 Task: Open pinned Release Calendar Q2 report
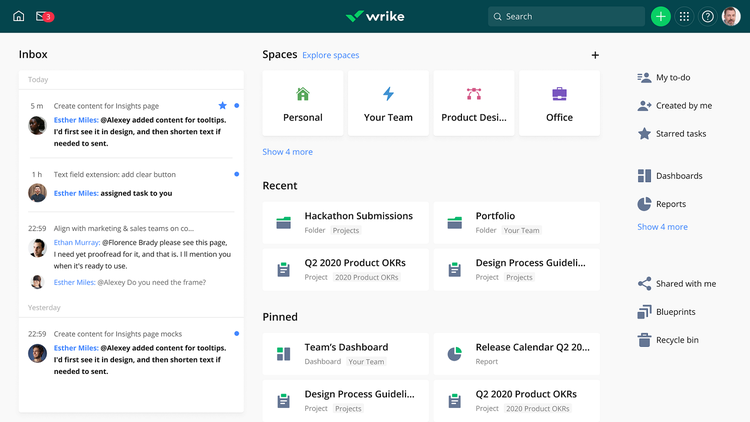517,354
